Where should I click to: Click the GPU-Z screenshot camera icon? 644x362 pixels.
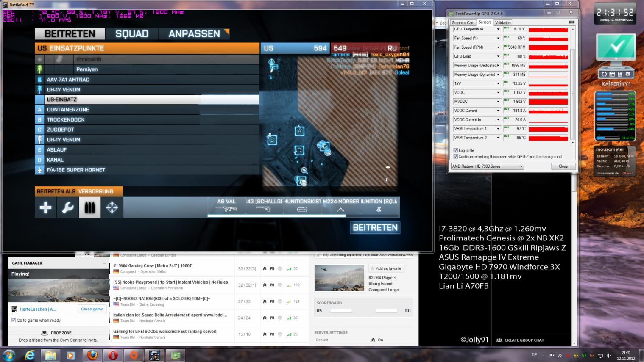point(572,22)
